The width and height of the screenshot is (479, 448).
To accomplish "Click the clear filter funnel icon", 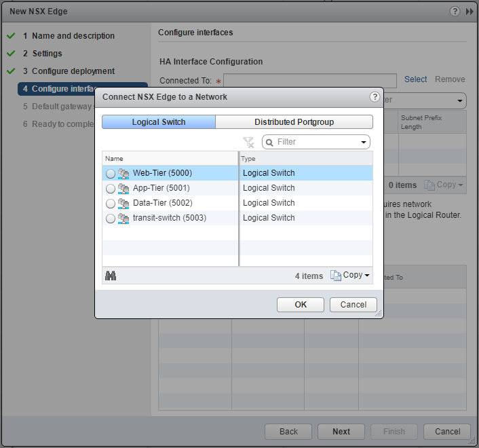I will (x=248, y=142).
